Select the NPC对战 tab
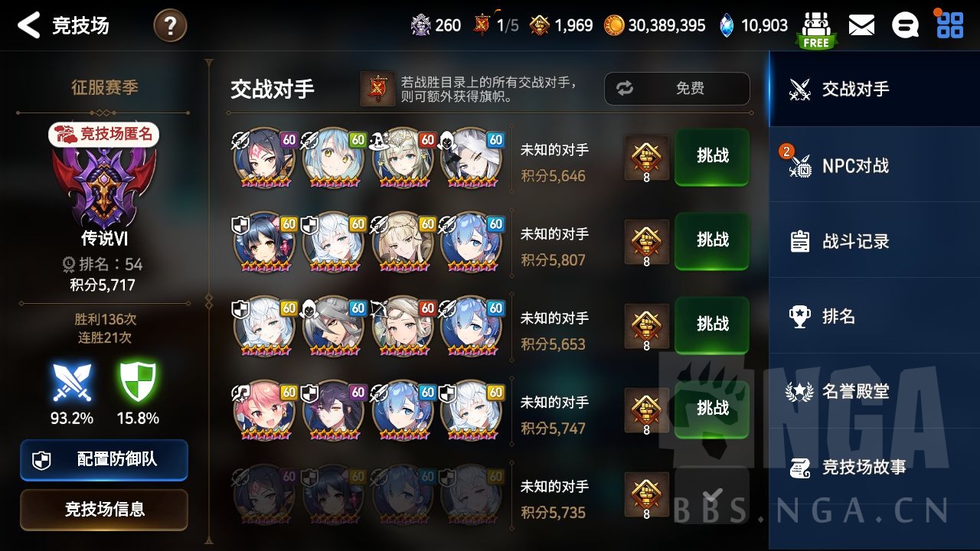 pos(874,165)
